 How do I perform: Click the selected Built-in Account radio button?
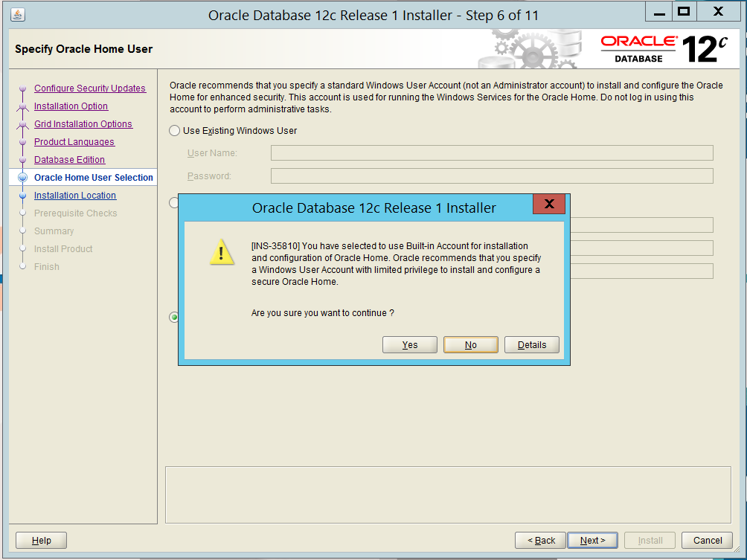[173, 317]
